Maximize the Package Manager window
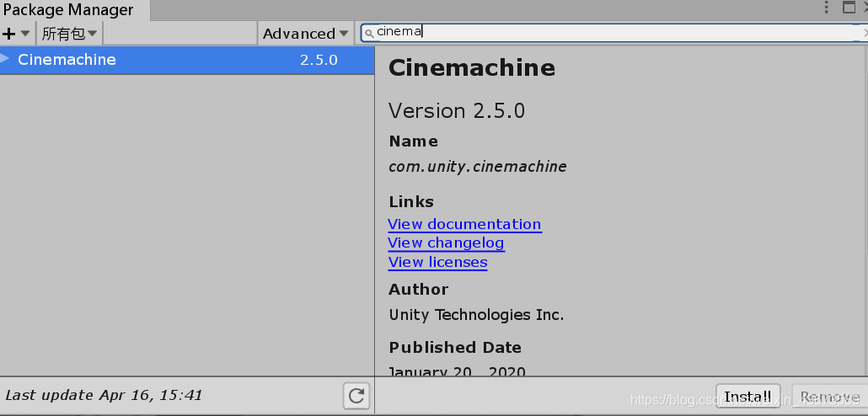The image size is (868, 416). 849,8
